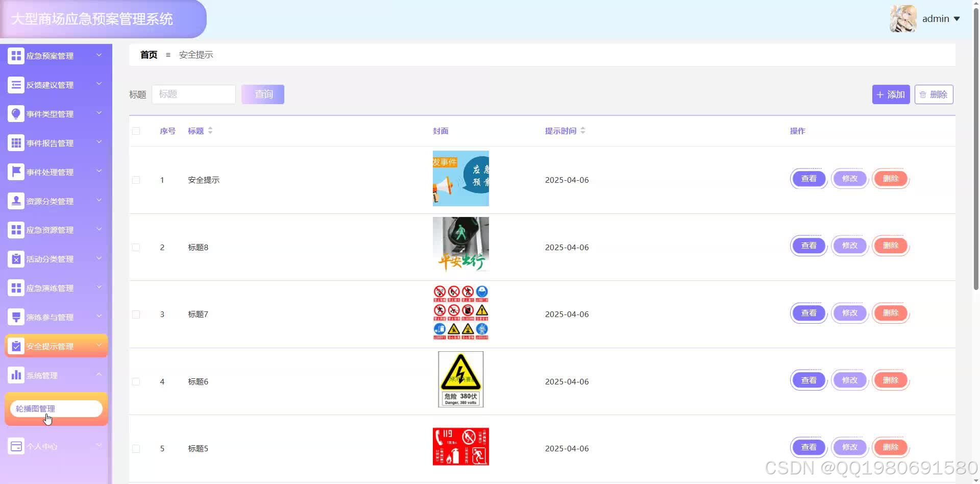Expand 事件报告管理 with its chevron

(x=99, y=142)
